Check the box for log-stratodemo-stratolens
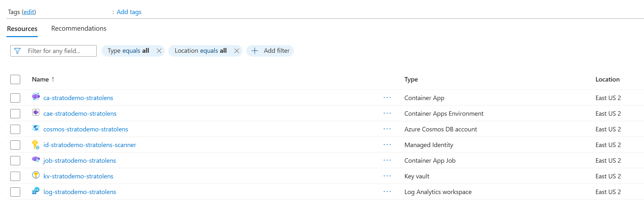The width and height of the screenshot is (644, 211). pyautogui.click(x=15, y=192)
